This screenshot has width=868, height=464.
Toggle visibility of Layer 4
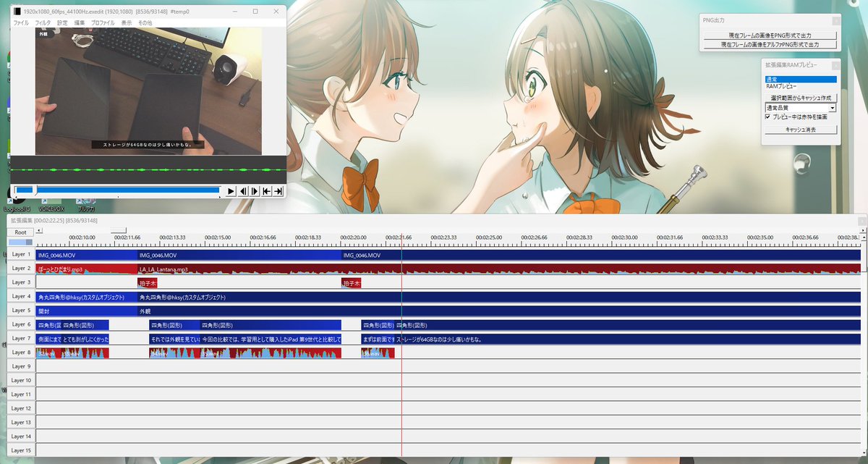point(21,297)
